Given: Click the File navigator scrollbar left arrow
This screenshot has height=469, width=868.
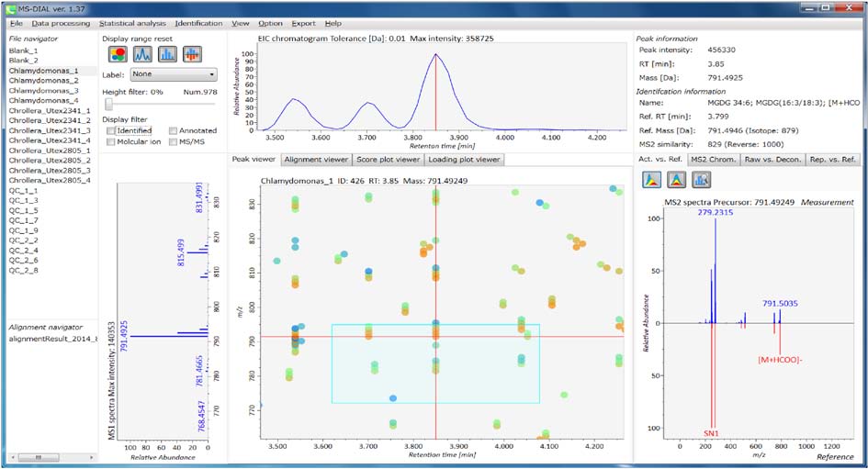Looking at the screenshot, I should click(x=12, y=457).
